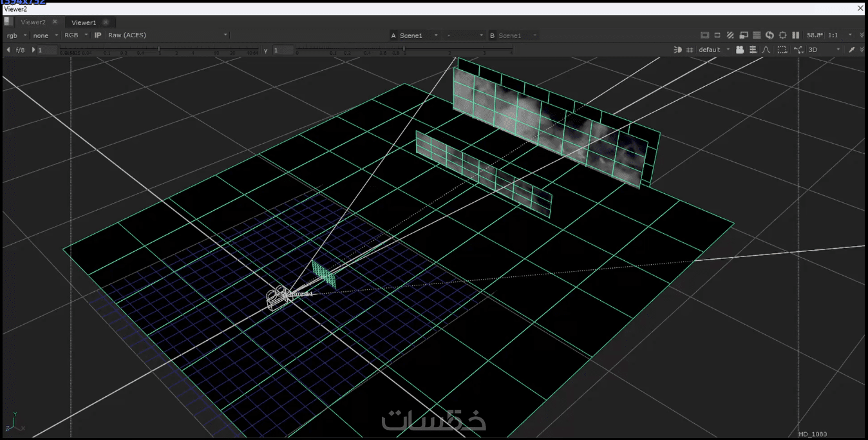Viewport: 868px width, 440px height.
Task: Decrease gain with the left arrow
Action: (8, 50)
